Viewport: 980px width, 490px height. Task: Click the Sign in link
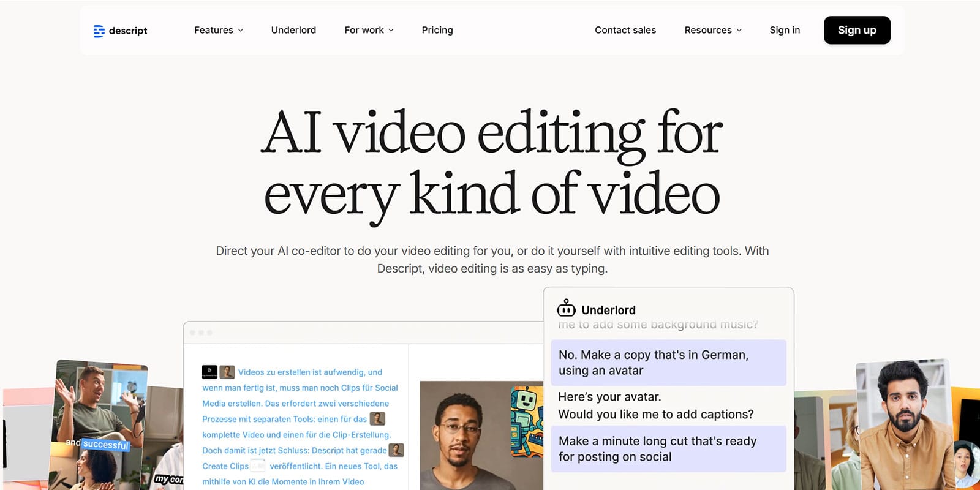[785, 30]
